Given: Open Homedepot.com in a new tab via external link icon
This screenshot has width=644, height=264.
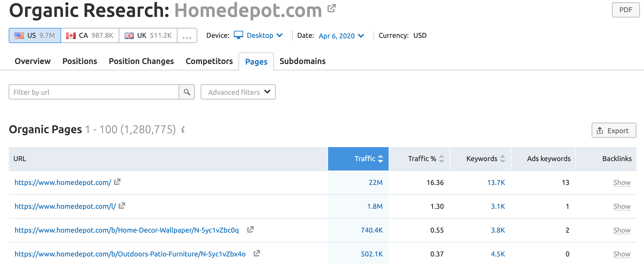Looking at the screenshot, I should (x=330, y=9).
